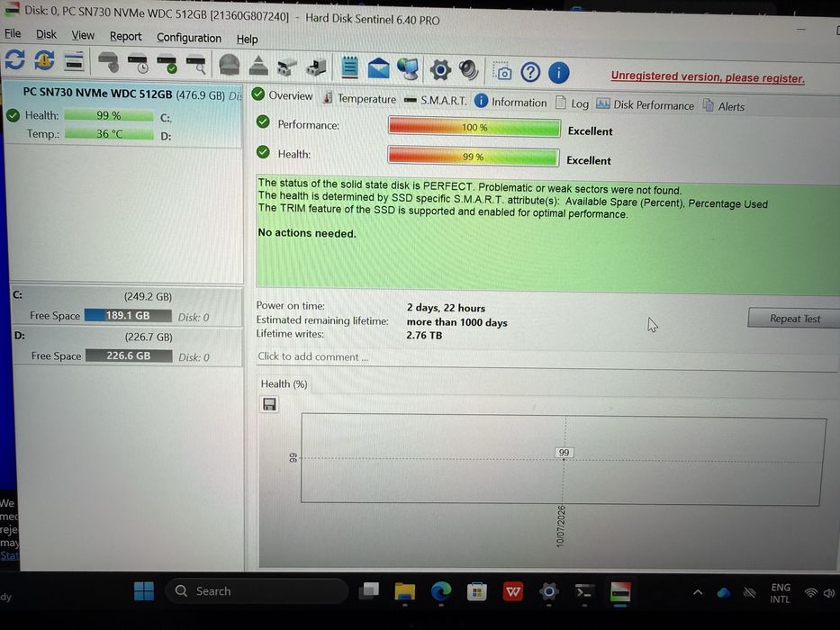Click the 99 data point on health graph
840x630 pixels.
pyautogui.click(x=564, y=453)
